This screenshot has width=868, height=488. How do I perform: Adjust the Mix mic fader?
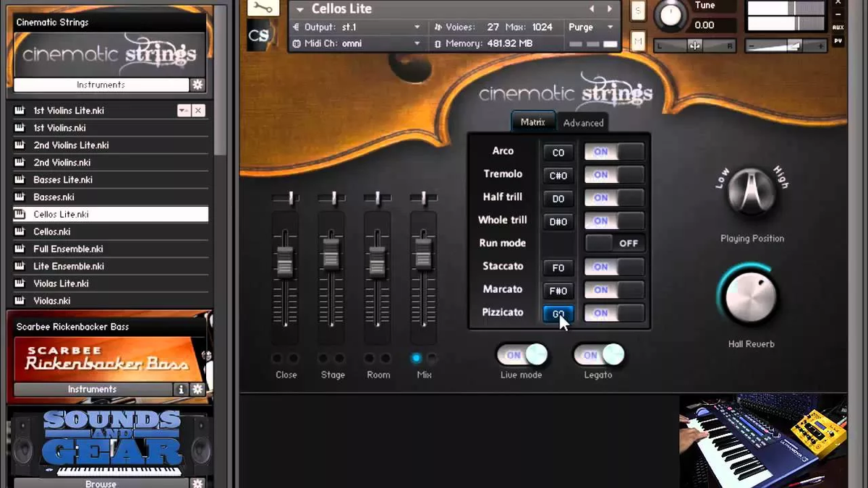[423, 253]
